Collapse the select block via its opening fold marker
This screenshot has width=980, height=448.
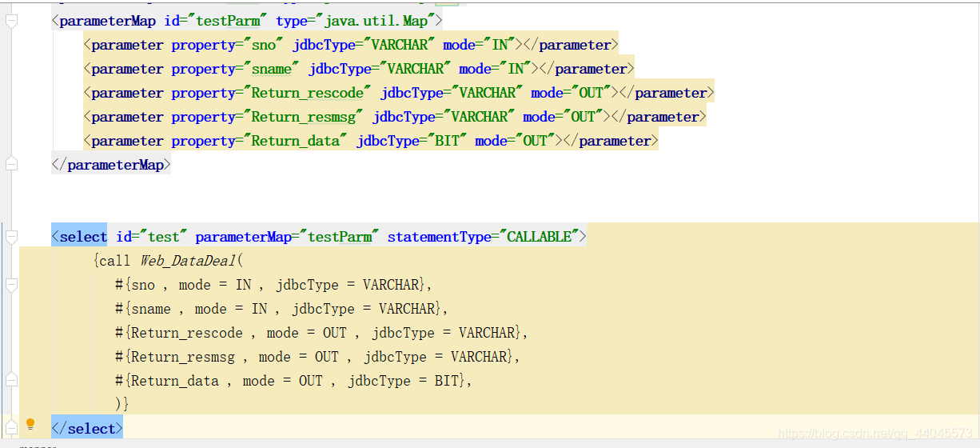pyautogui.click(x=11, y=237)
